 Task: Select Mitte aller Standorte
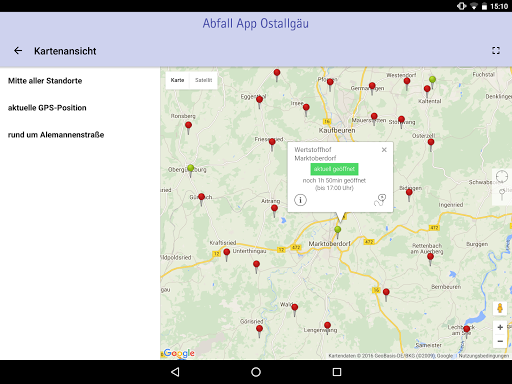pos(45,81)
